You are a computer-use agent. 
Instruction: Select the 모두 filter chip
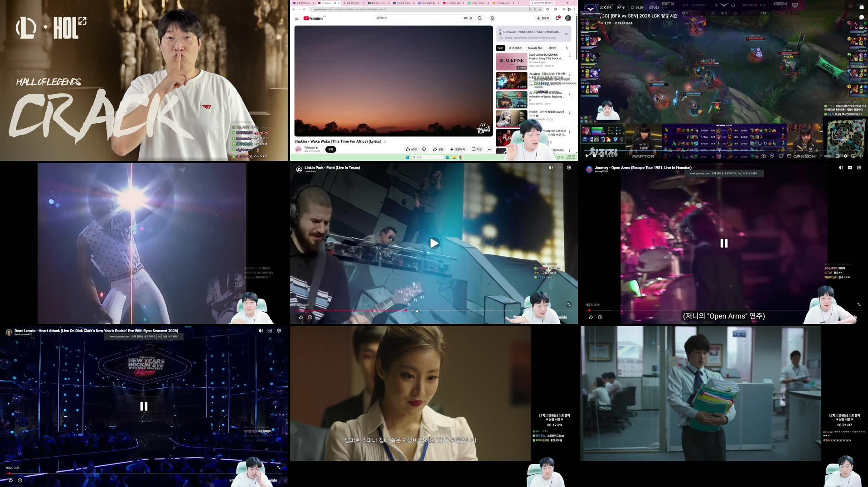point(500,48)
